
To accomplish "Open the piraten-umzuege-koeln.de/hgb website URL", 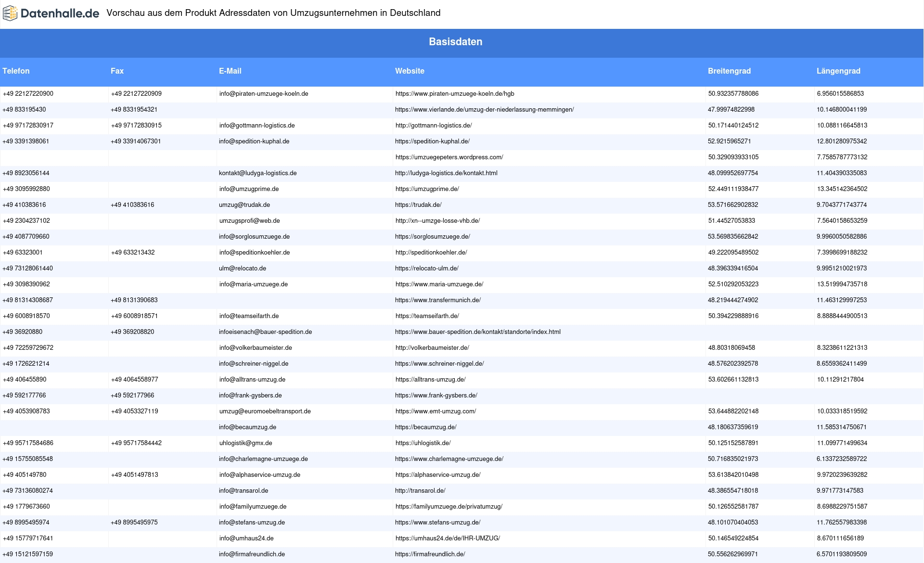I will pos(455,94).
